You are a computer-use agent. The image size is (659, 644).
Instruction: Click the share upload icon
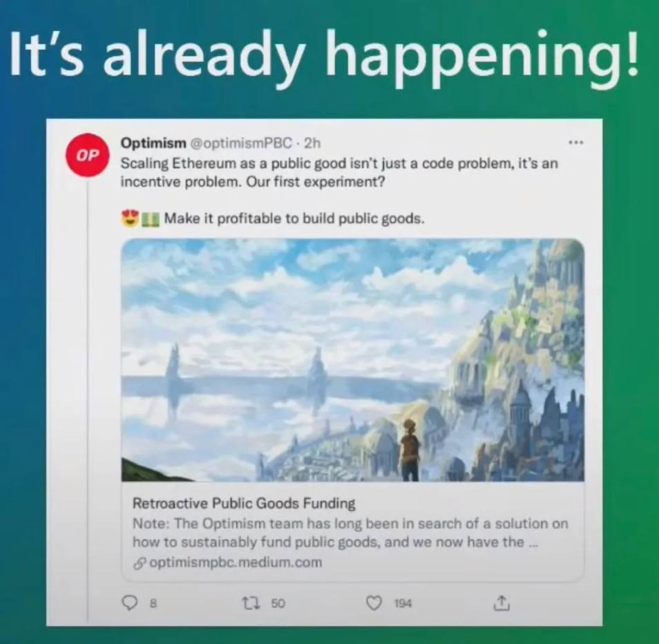click(501, 603)
